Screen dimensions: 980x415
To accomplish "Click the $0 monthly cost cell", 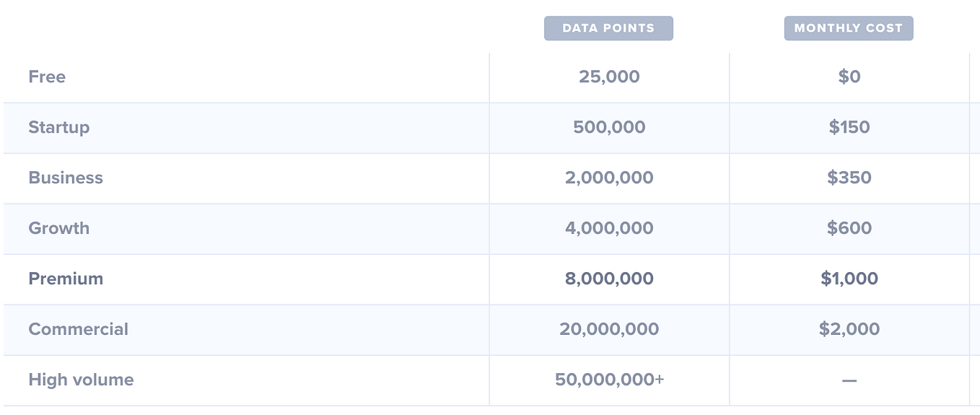I will click(849, 77).
